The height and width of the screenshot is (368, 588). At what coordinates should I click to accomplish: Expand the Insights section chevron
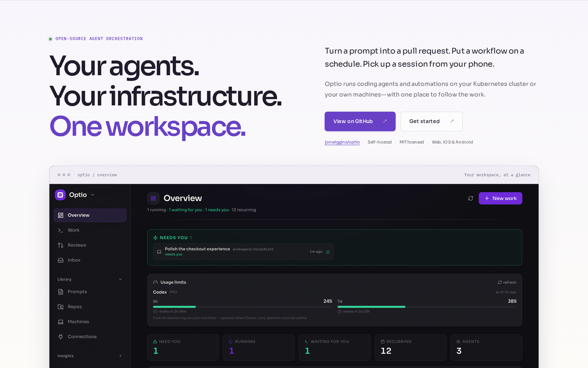(120, 356)
